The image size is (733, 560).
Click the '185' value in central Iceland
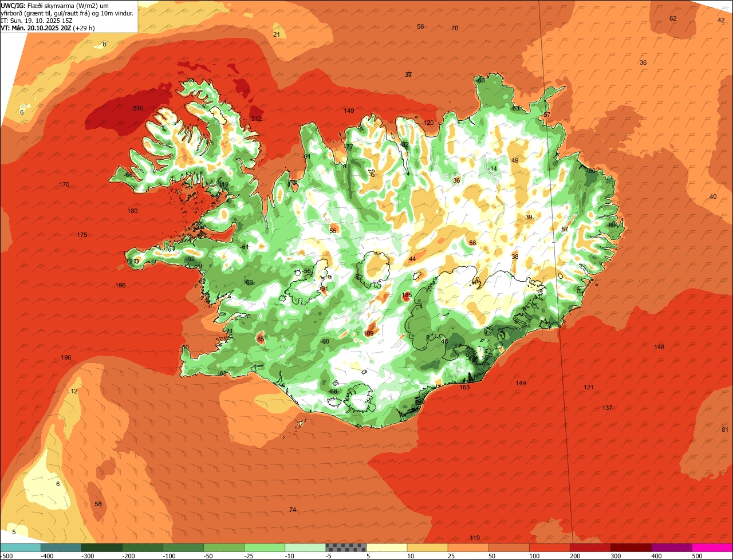tap(407, 295)
